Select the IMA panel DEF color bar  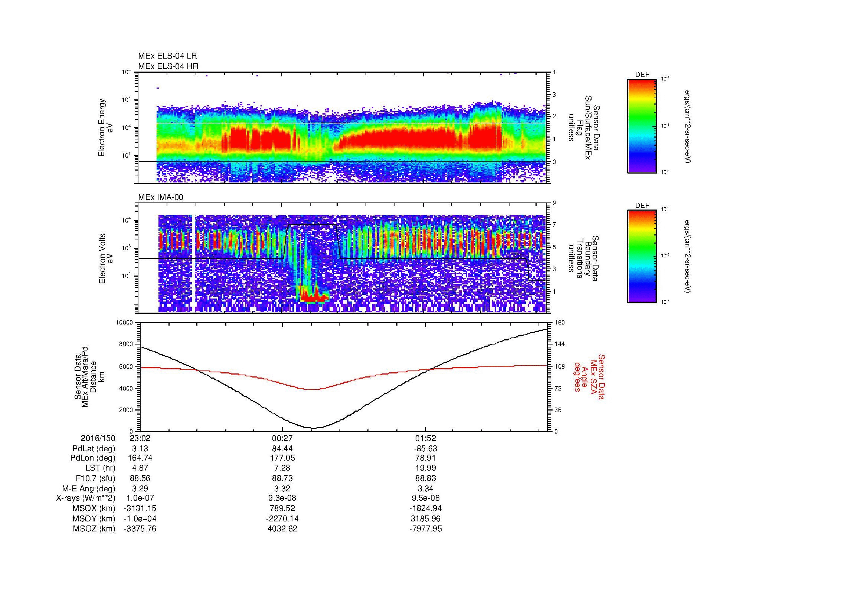coord(642,257)
